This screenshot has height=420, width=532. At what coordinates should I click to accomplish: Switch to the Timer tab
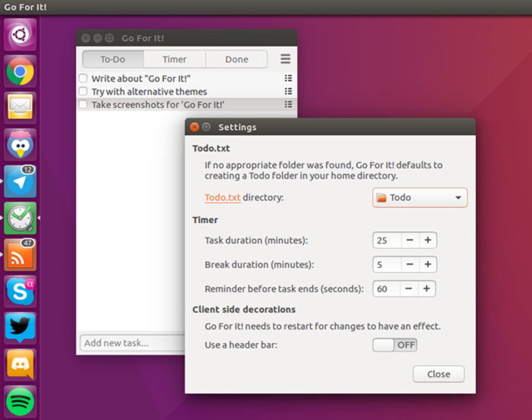175,59
